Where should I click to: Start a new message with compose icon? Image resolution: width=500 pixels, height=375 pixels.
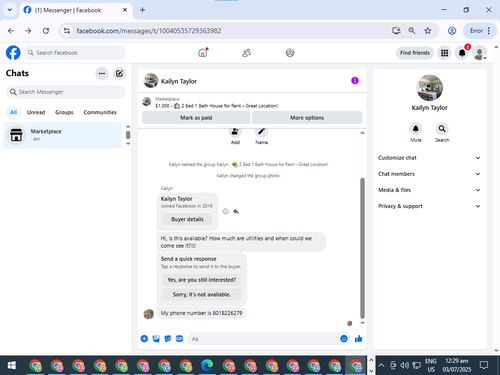point(119,73)
